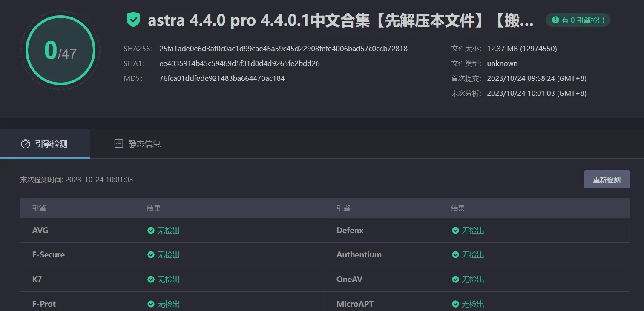Click the check icon in Authentium row
This screenshot has width=644, height=311.
coord(455,255)
